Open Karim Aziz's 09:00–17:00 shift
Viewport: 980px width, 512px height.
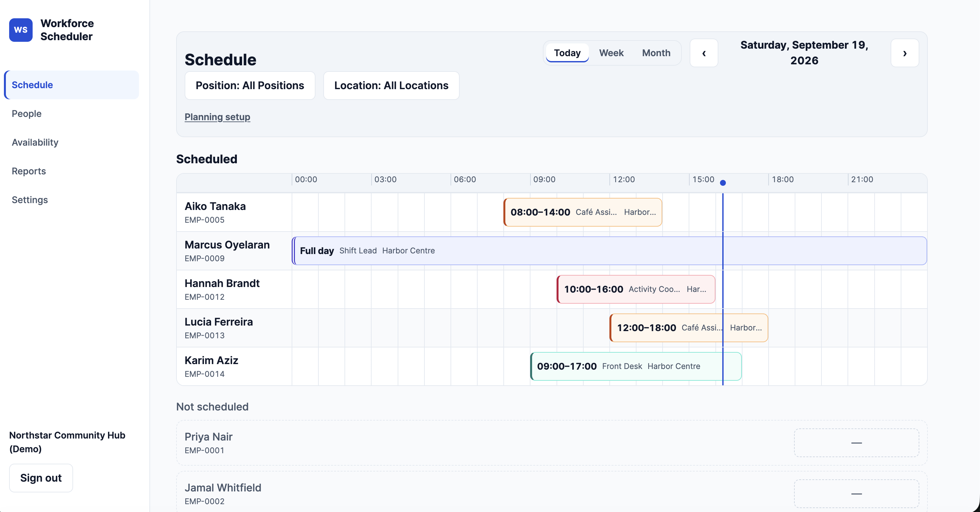pos(636,366)
